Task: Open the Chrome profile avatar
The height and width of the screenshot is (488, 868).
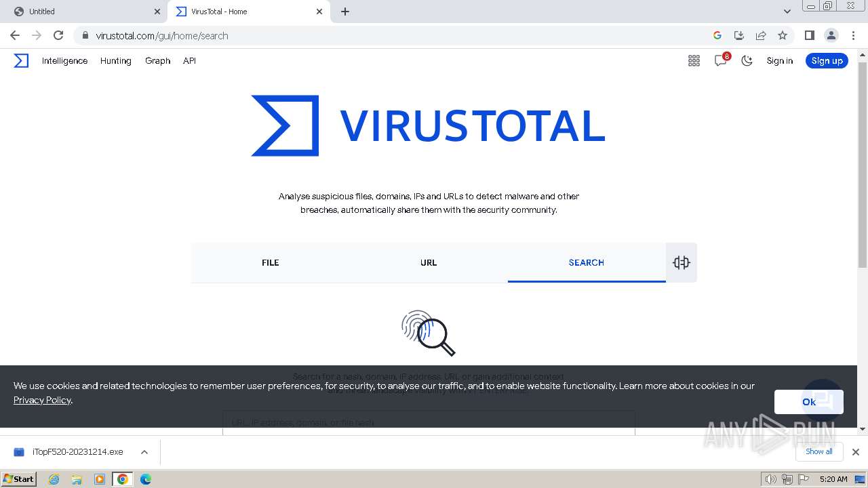Action: tap(831, 35)
